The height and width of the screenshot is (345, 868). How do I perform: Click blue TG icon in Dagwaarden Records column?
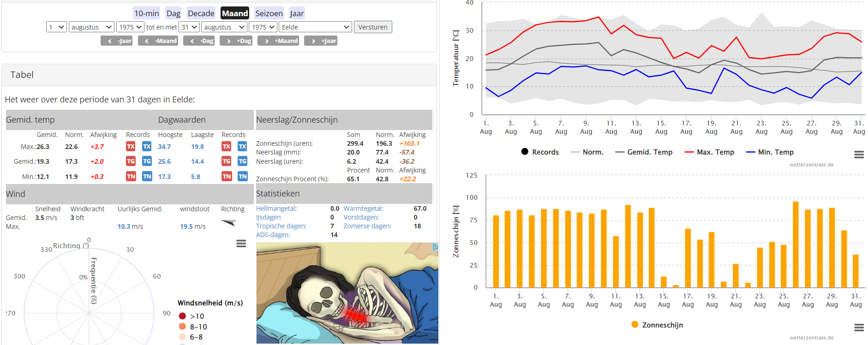[x=242, y=161]
